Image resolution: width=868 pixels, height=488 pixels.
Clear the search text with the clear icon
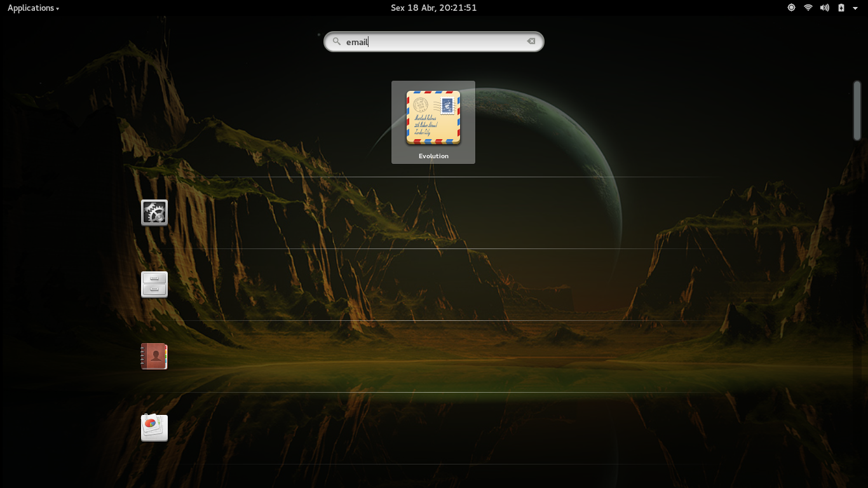pyautogui.click(x=531, y=41)
